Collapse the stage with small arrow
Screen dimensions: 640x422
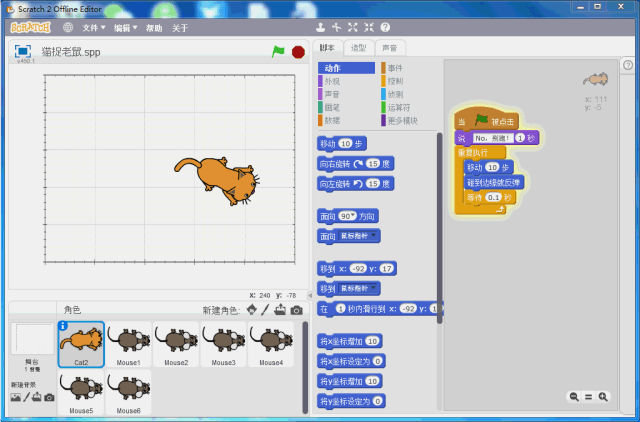(310, 295)
